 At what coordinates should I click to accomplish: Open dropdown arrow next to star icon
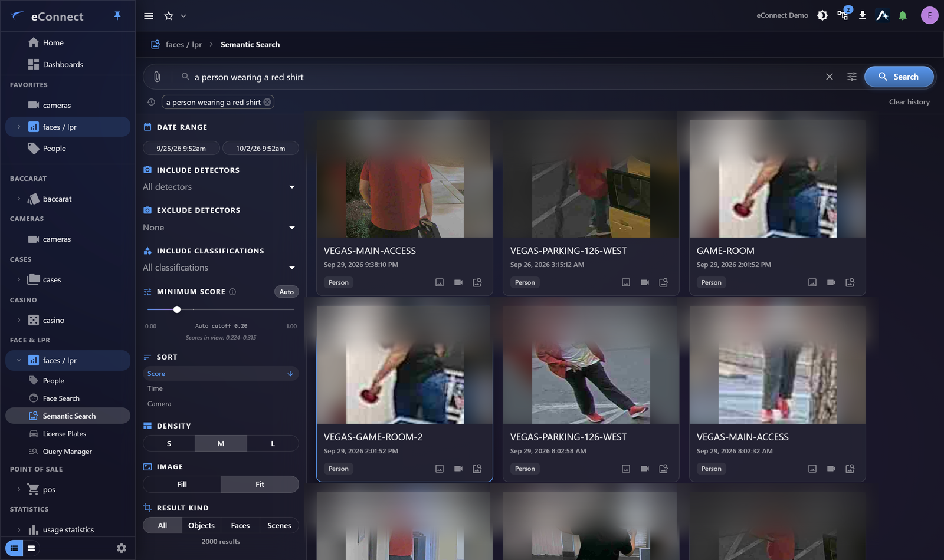(x=183, y=16)
